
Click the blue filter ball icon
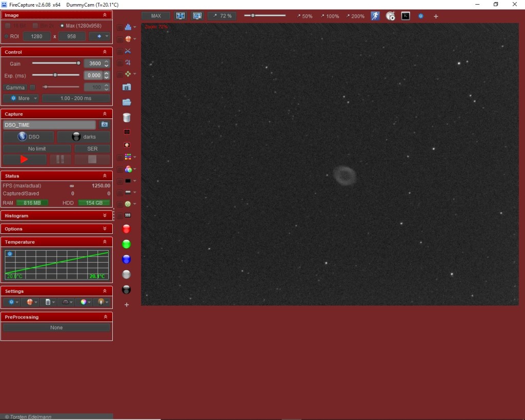[127, 259]
